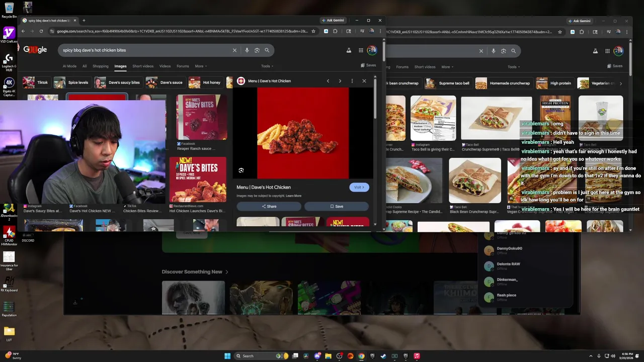Open the Dave's Bites 10 pieces thumbnail

coord(198,179)
